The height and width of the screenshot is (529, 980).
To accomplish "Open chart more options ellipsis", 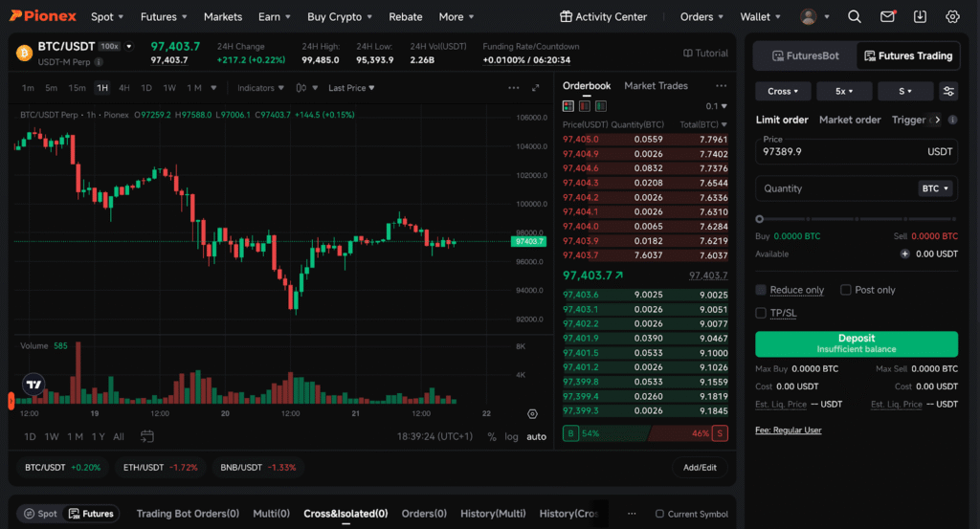I will tap(514, 88).
